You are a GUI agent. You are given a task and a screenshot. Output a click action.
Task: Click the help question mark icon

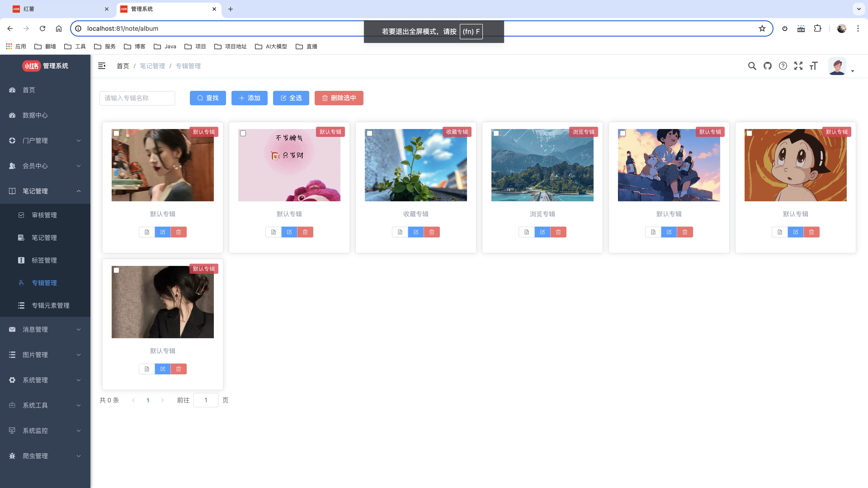click(783, 66)
